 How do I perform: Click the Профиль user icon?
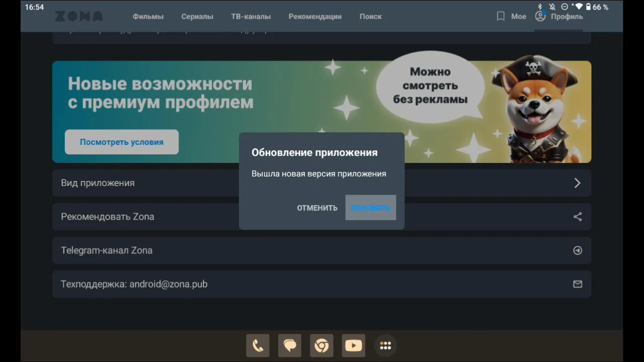coord(540,17)
